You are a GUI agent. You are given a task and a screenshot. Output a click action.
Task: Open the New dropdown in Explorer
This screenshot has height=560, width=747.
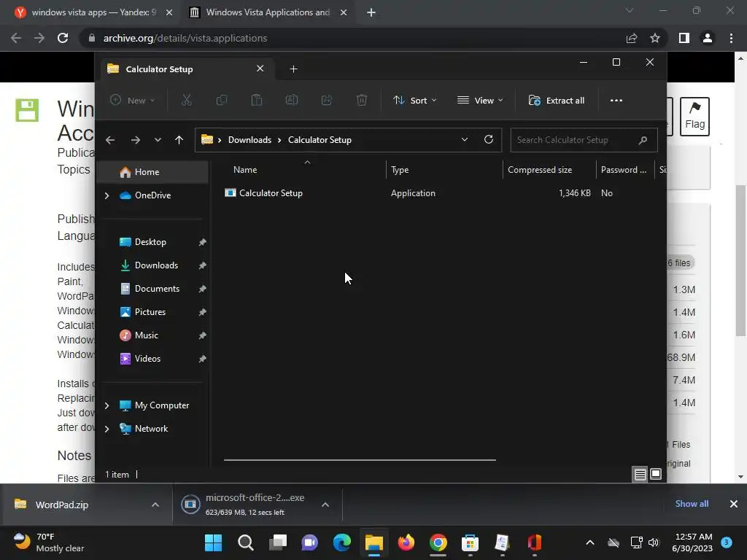click(133, 101)
